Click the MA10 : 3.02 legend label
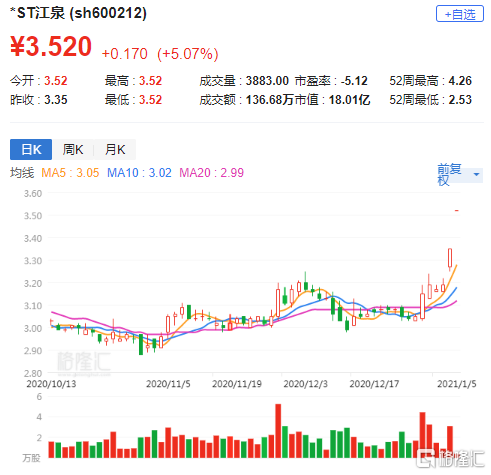This screenshot has height=475, width=491. [x=139, y=173]
